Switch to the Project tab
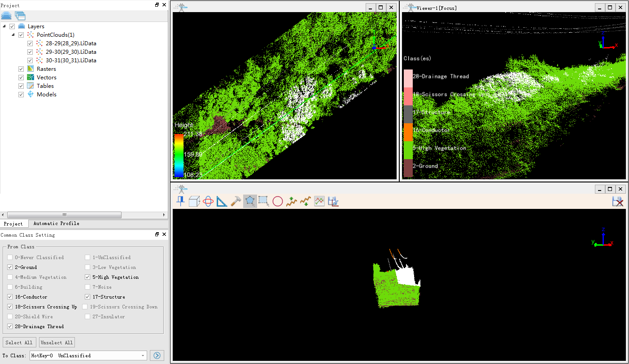Viewport: 629px width, 364px height. click(13, 223)
